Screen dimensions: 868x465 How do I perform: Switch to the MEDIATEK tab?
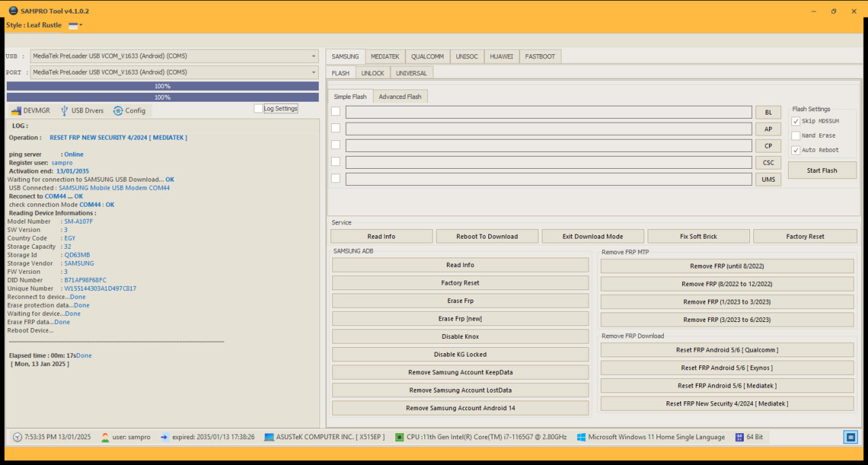click(384, 56)
